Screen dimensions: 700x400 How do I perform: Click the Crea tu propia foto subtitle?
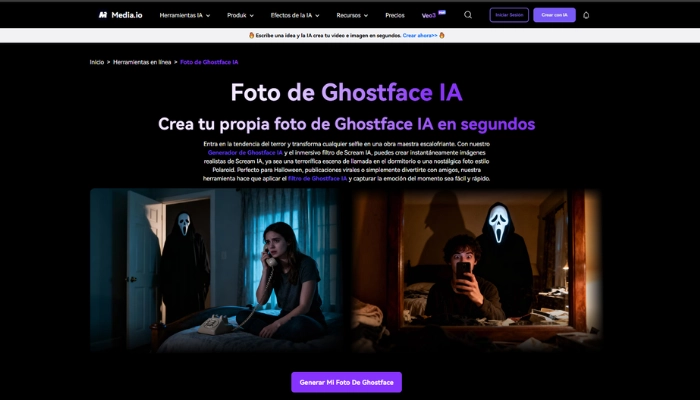[x=346, y=124]
